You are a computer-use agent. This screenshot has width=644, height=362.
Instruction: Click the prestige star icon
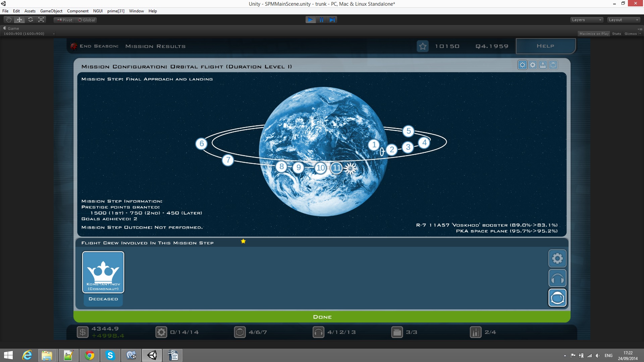423,46
